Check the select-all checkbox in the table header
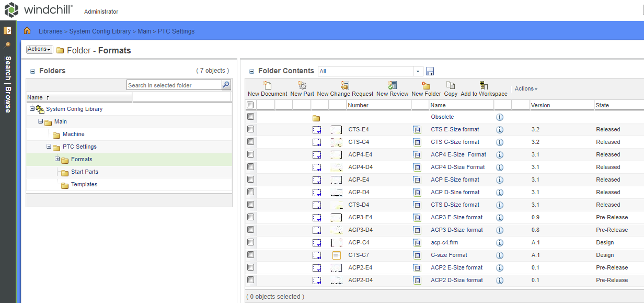Image resolution: width=644 pixels, height=303 pixels. click(250, 105)
